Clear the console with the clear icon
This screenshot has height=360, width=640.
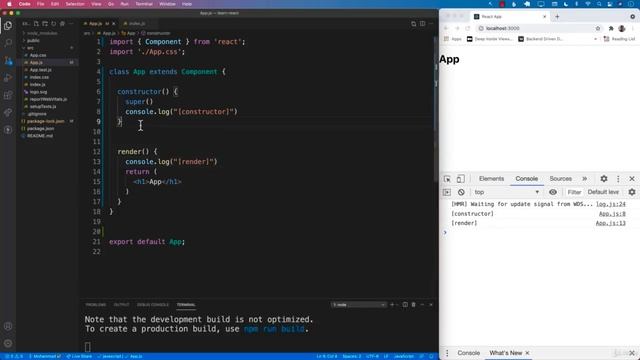461,192
